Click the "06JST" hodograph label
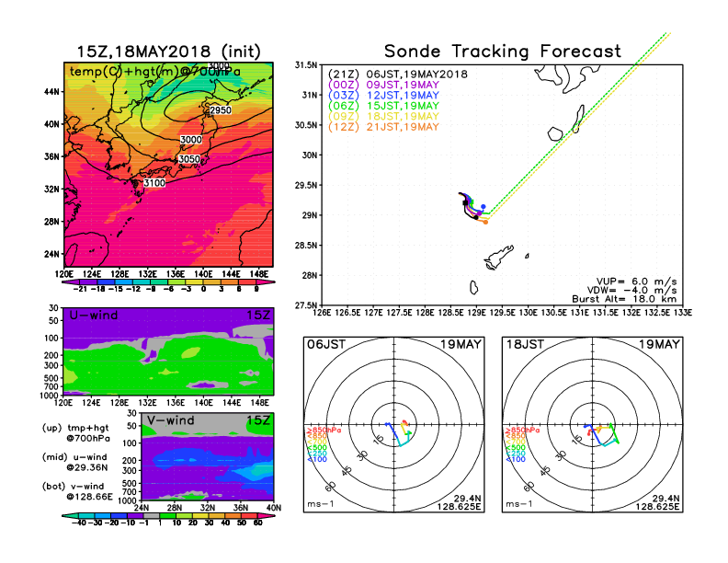 point(326,345)
